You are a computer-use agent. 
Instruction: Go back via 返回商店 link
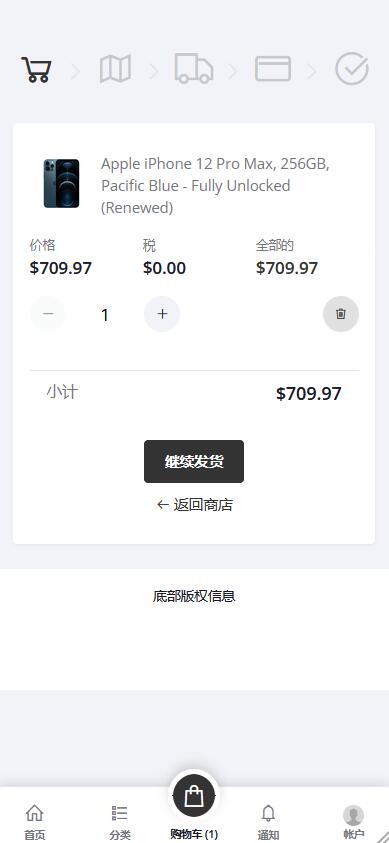pos(194,505)
